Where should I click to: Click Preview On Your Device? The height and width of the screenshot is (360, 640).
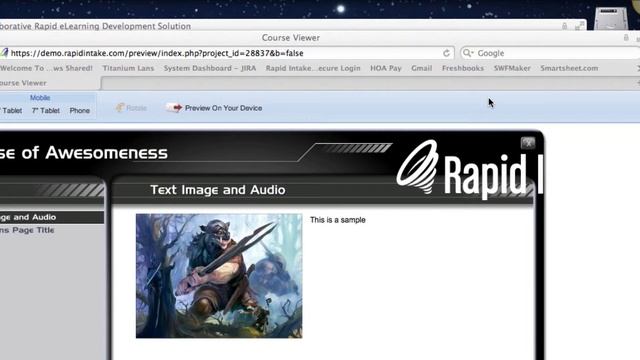(x=214, y=108)
